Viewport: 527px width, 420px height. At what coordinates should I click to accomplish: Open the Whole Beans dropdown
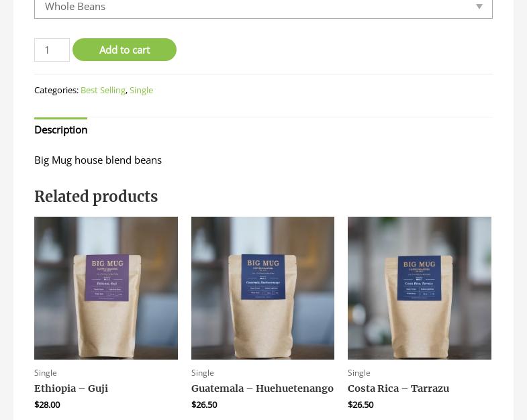263,7
